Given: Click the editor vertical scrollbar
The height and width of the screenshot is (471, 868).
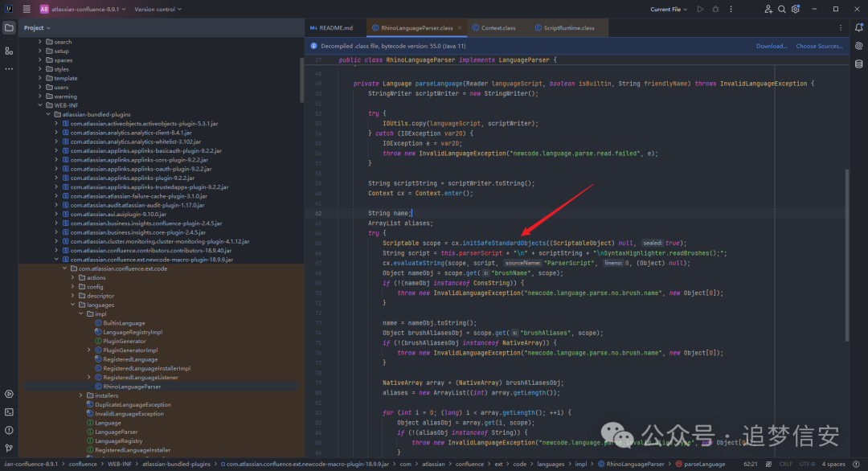Looking at the screenshot, I should 846,256.
